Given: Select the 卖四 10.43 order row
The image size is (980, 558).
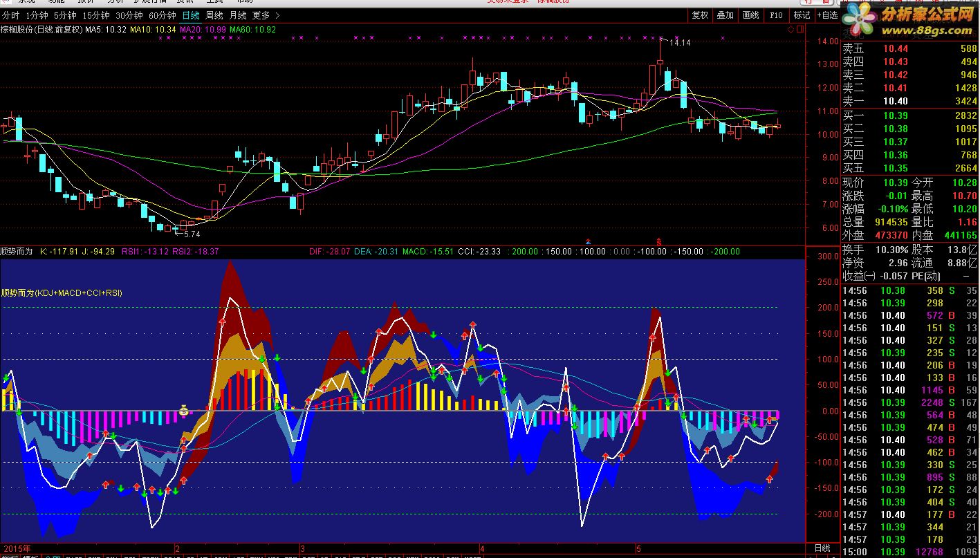Looking at the screenshot, I should [910, 62].
